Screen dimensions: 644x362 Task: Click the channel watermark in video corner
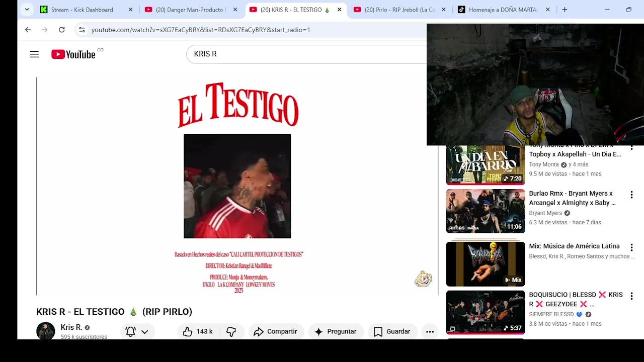423,279
